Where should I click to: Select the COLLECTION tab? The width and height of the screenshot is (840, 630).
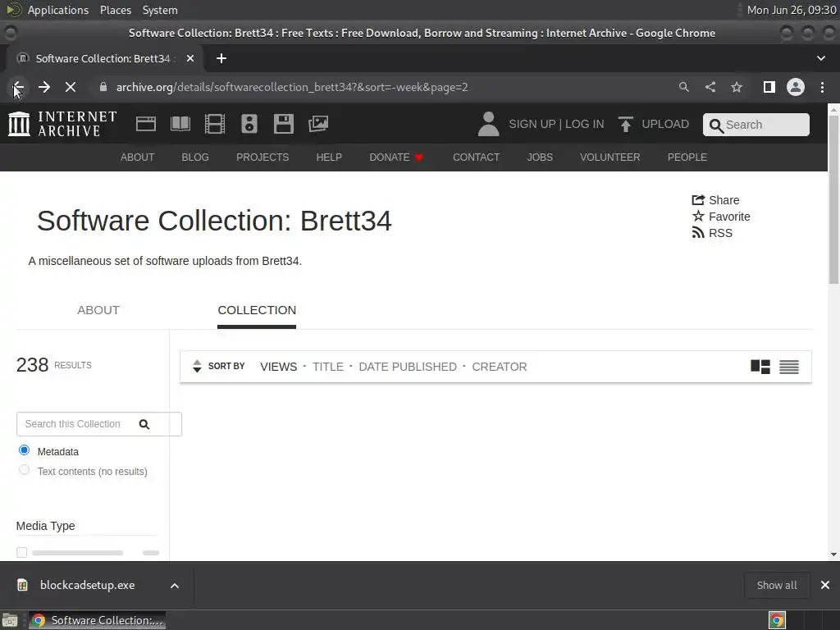click(257, 310)
